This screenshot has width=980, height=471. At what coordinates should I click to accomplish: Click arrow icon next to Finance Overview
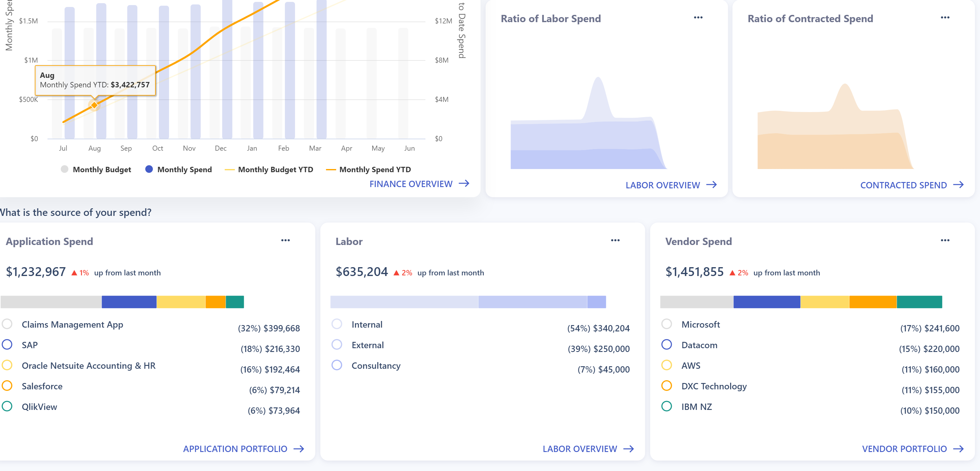(464, 184)
